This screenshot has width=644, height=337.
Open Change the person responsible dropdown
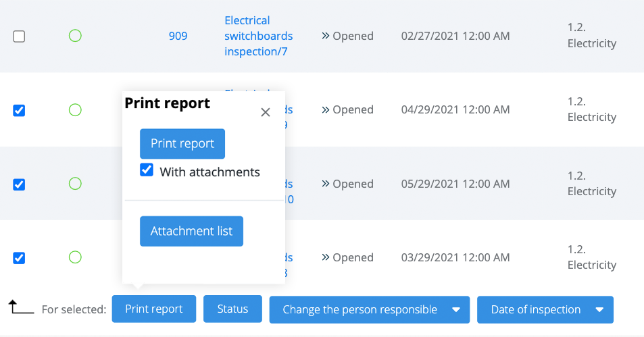(369, 309)
